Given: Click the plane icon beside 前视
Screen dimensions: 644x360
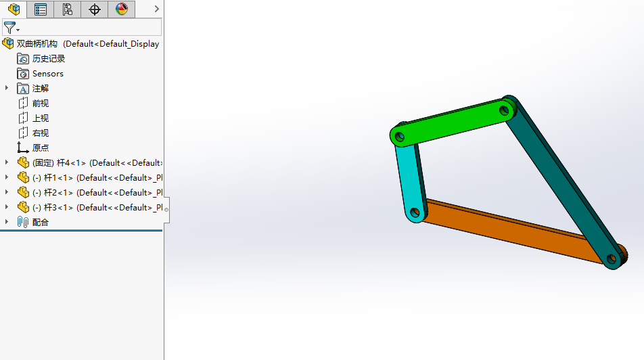Looking at the screenshot, I should [x=23, y=103].
